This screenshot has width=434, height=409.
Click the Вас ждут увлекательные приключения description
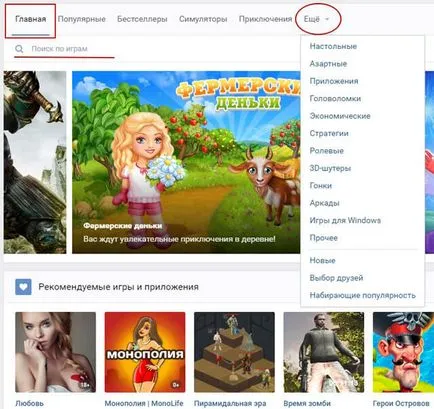pos(179,239)
